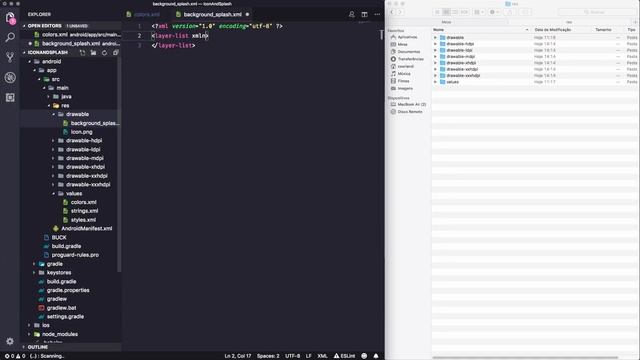Click Finder share button
Screen dimensions: 640x360
tap(509, 12)
